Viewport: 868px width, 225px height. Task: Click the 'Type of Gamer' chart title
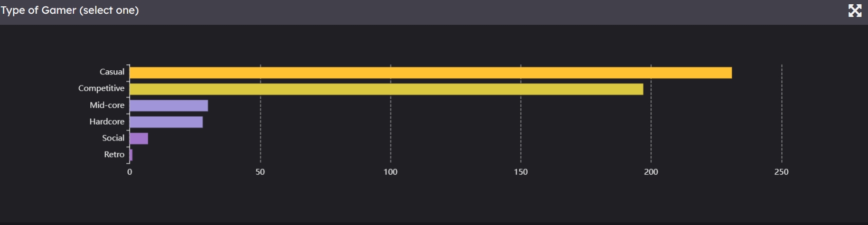tap(70, 11)
